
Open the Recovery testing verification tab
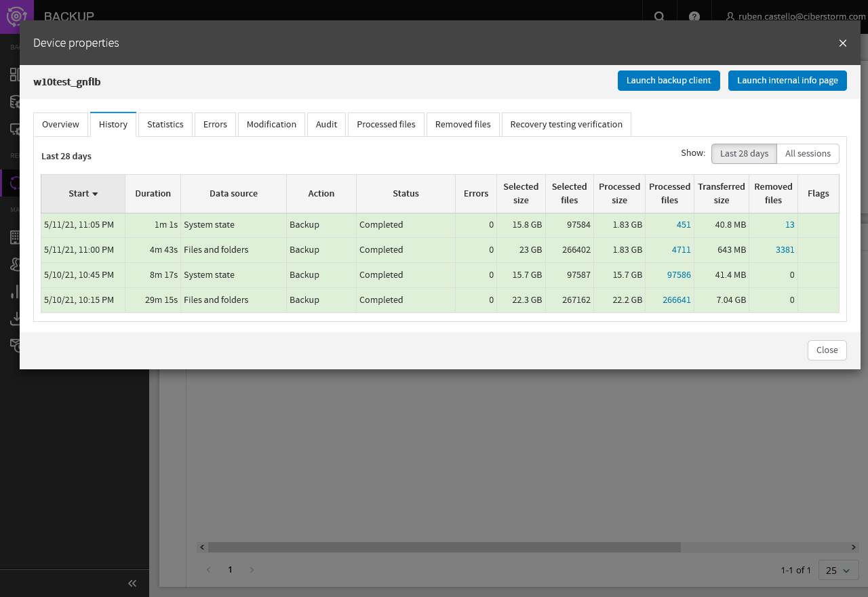click(x=566, y=124)
